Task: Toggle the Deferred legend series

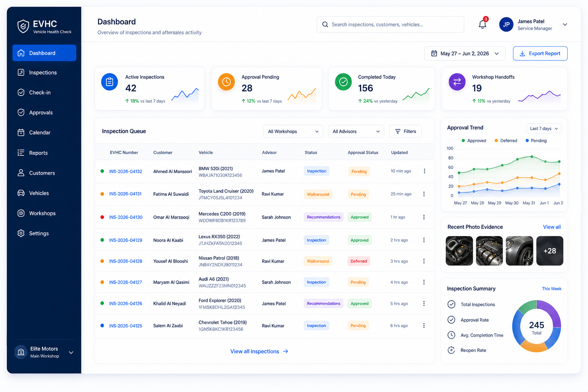Action: tap(506, 140)
